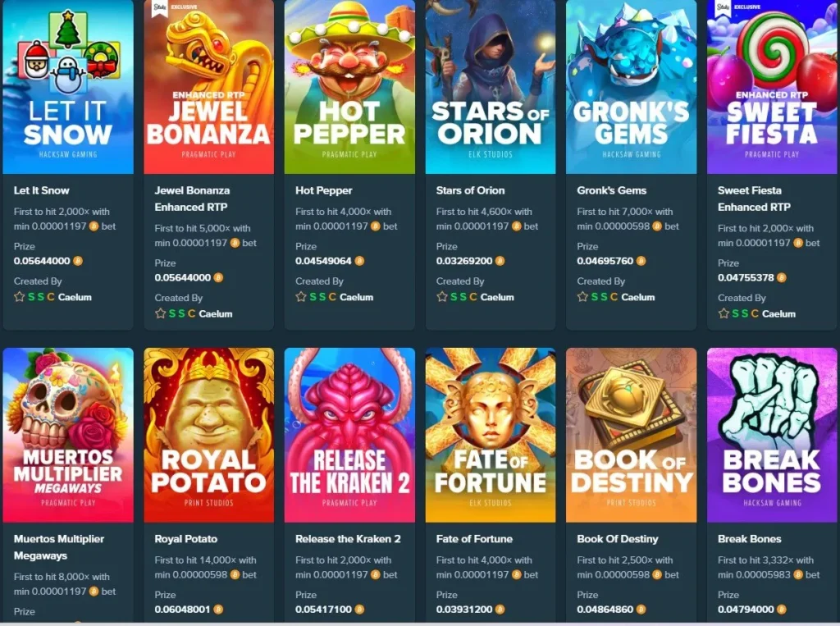This screenshot has height=626, width=840.
Task: Click the bitcoin icon beside prize 0.04695760
Action: click(x=641, y=261)
